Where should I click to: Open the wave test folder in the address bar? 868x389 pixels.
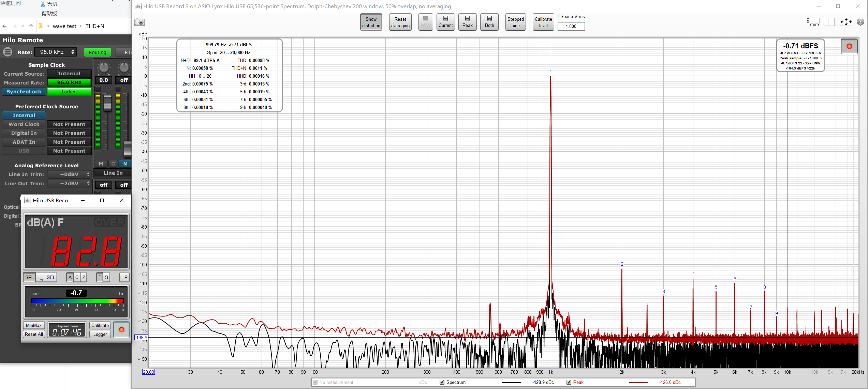64,26
